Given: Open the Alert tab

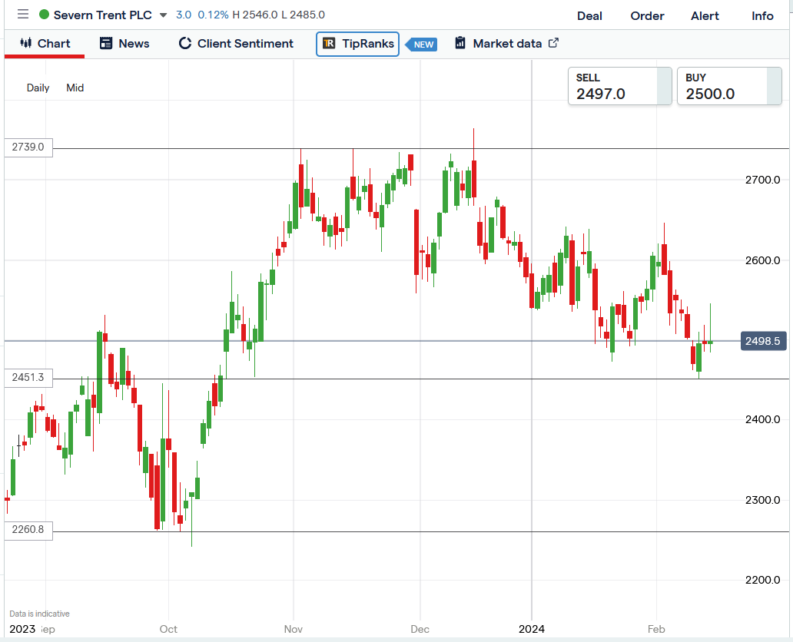Looking at the screenshot, I should pyautogui.click(x=705, y=16).
